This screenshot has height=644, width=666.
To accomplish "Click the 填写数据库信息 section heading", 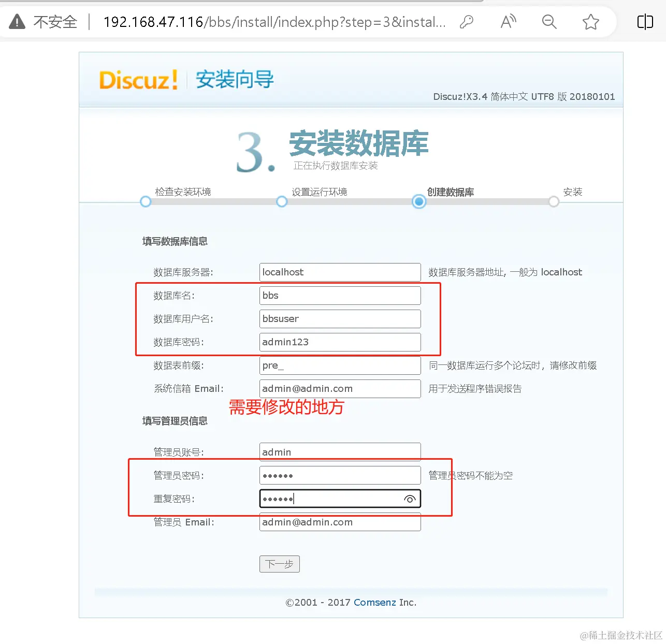I will [175, 241].
